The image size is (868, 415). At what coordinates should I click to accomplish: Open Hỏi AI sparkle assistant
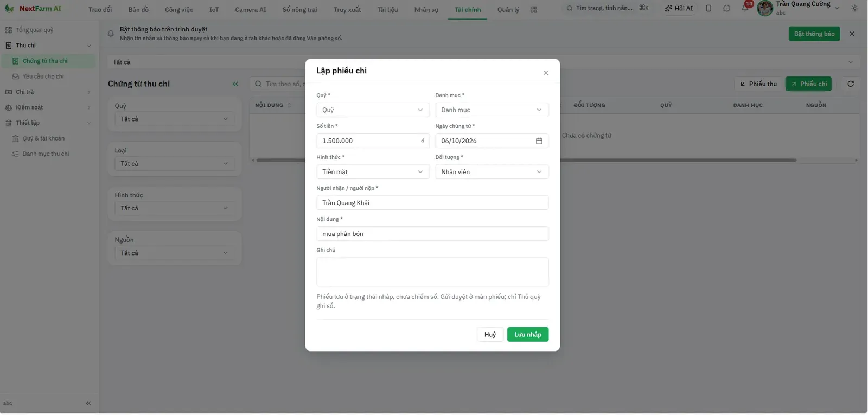coord(679,8)
